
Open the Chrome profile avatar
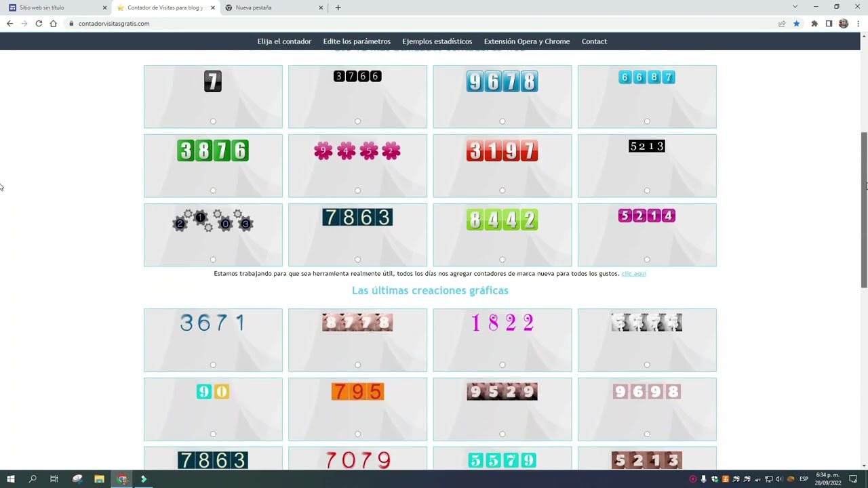click(x=844, y=23)
